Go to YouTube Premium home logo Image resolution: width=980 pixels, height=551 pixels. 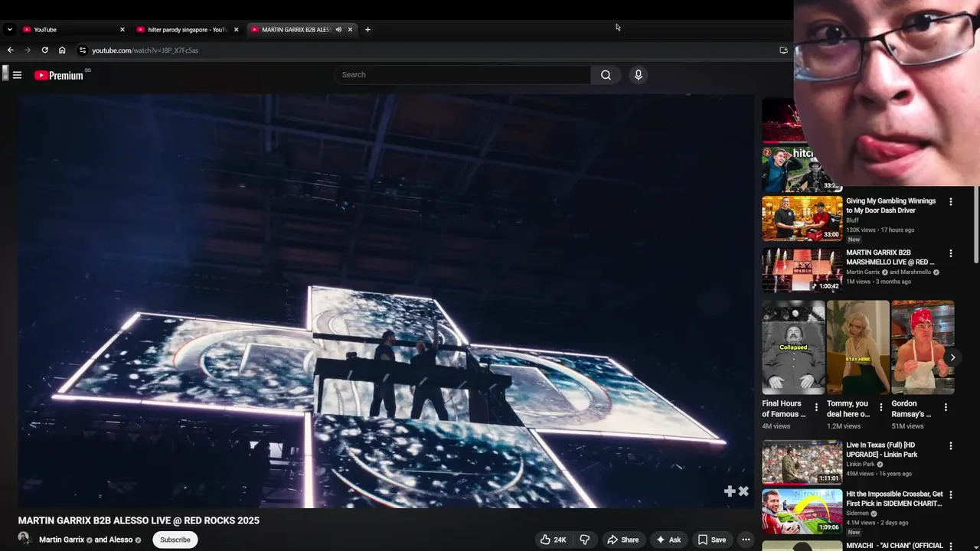point(59,75)
